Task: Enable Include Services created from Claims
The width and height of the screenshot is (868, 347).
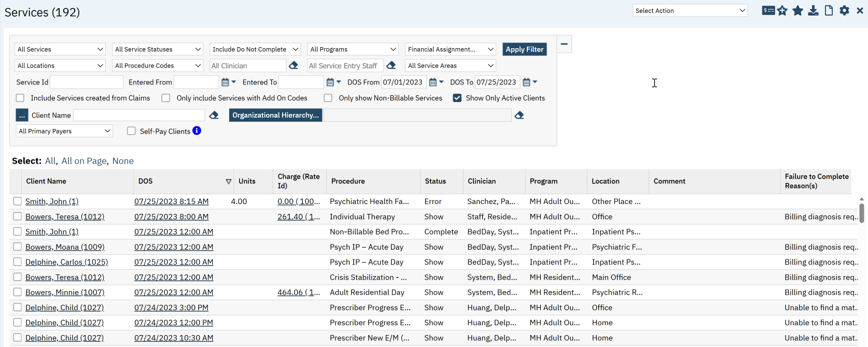Action: pyautogui.click(x=20, y=98)
